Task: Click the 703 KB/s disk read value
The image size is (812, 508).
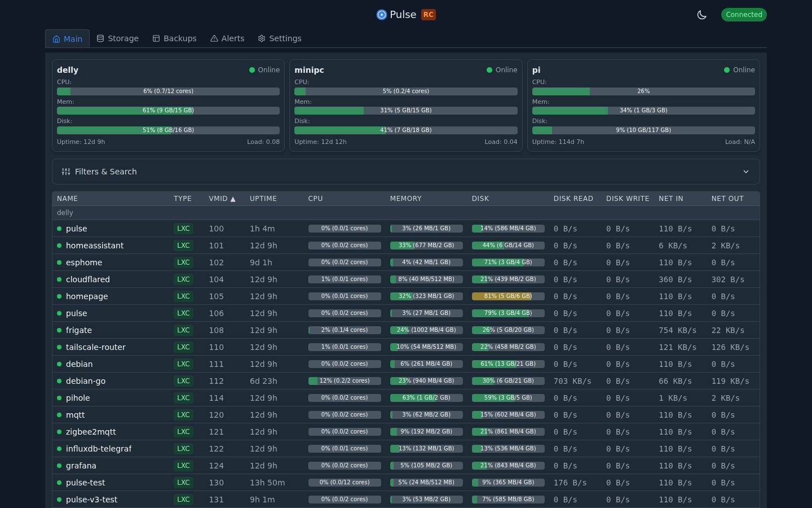Action: coord(572,381)
